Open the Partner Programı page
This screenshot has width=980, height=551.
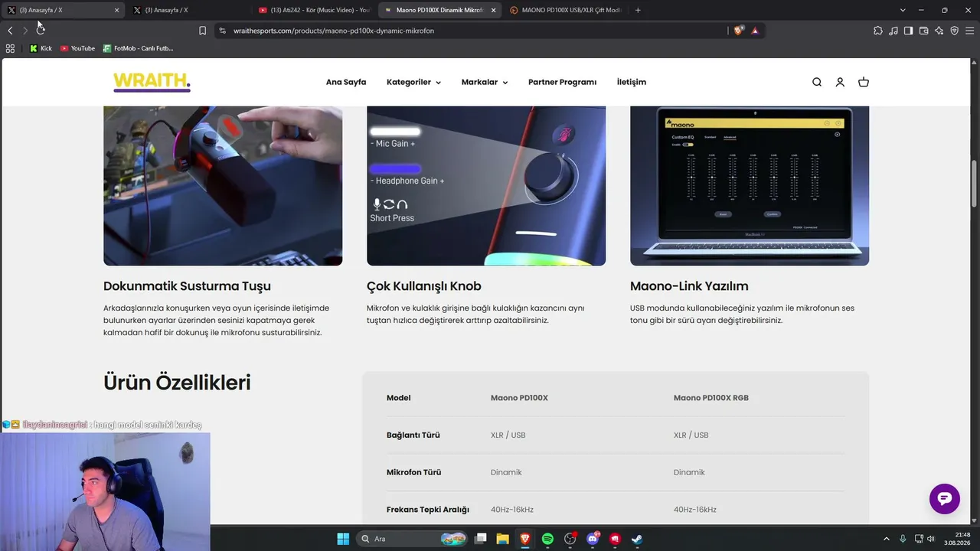[562, 82]
